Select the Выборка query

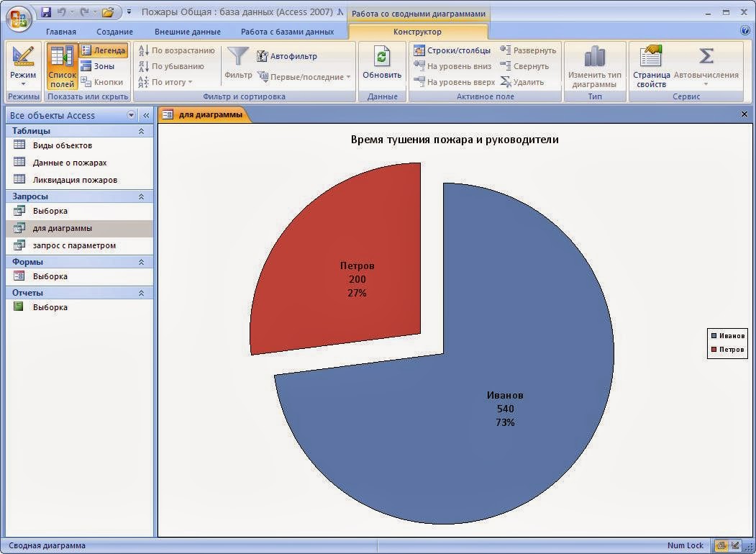pos(80,212)
